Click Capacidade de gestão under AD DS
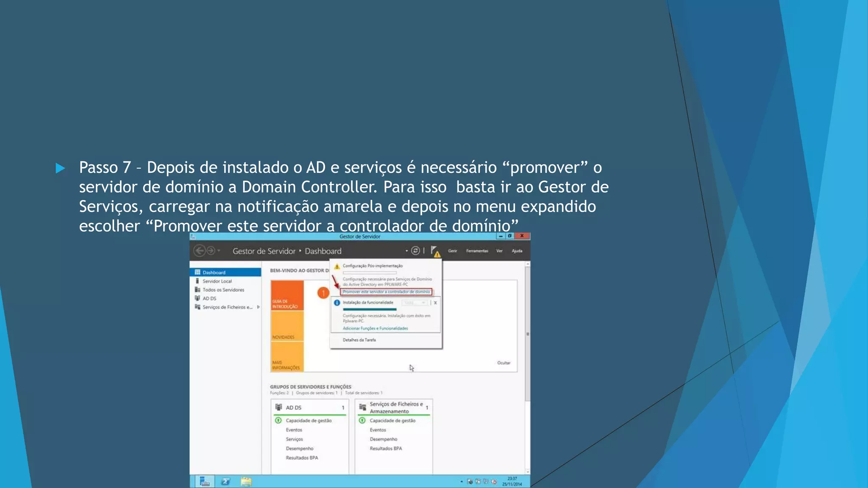 click(309, 421)
